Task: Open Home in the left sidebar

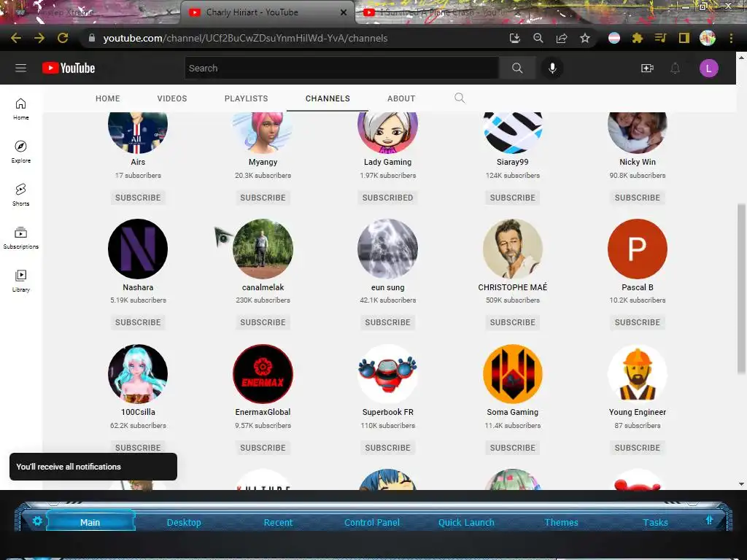Action: click(x=20, y=109)
